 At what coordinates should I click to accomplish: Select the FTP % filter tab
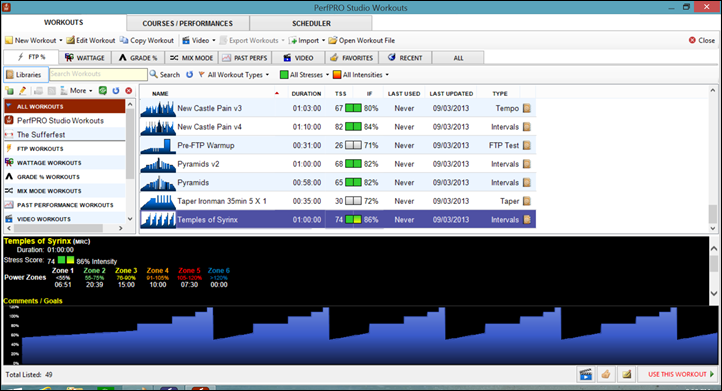pyautogui.click(x=31, y=58)
